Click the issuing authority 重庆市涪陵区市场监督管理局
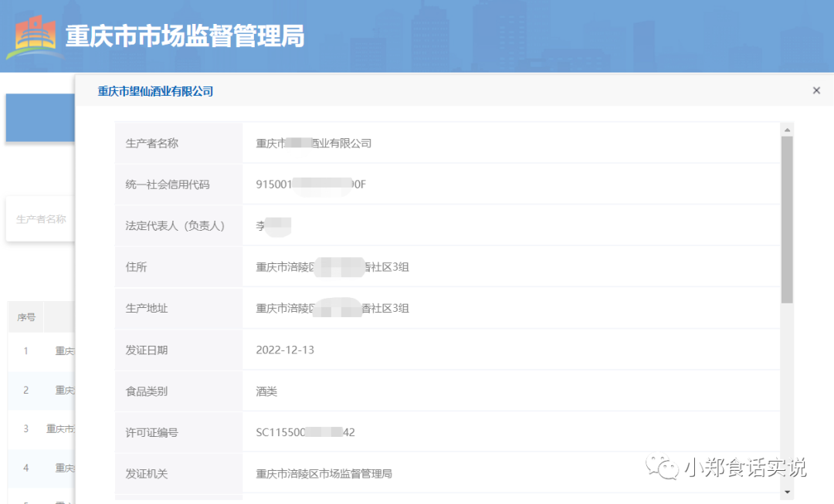The height and width of the screenshot is (504, 834). click(324, 474)
